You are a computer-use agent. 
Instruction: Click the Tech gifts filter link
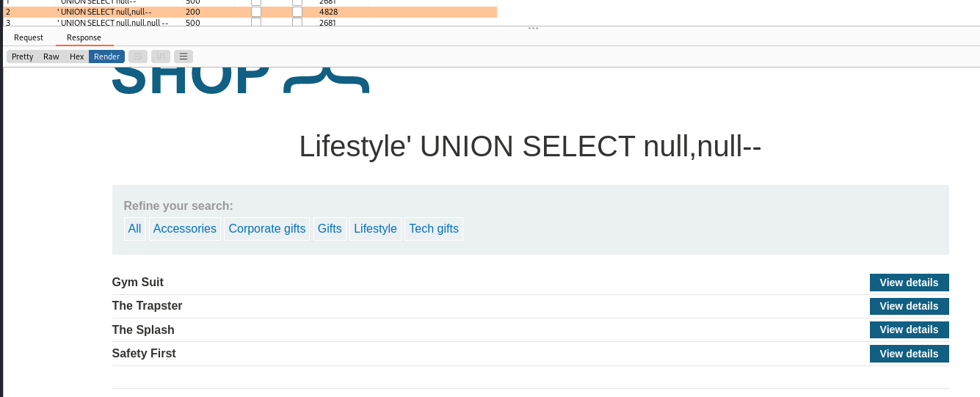click(x=433, y=229)
